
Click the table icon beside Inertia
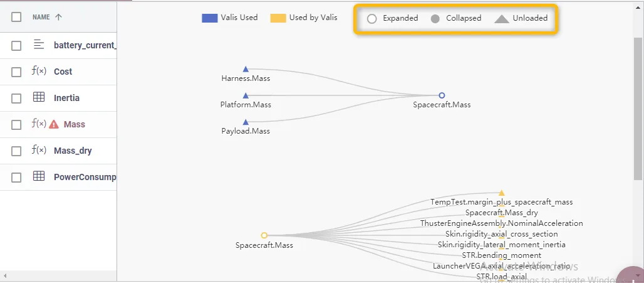click(39, 98)
